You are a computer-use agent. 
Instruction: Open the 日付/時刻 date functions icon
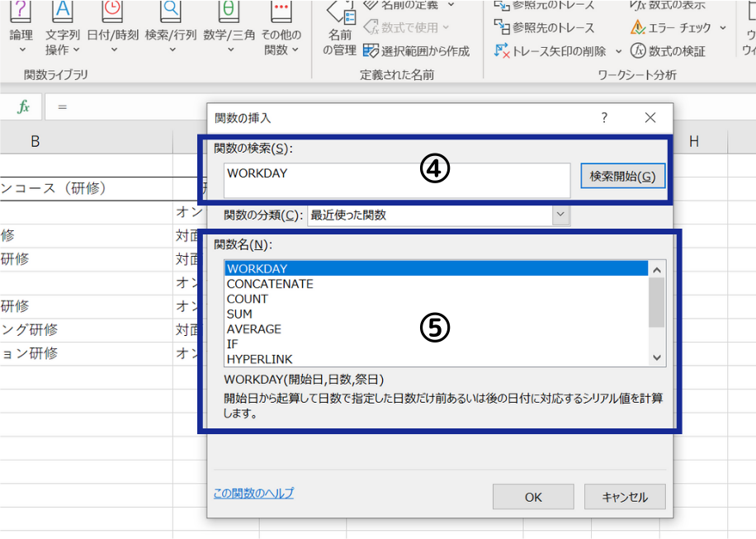(x=114, y=12)
